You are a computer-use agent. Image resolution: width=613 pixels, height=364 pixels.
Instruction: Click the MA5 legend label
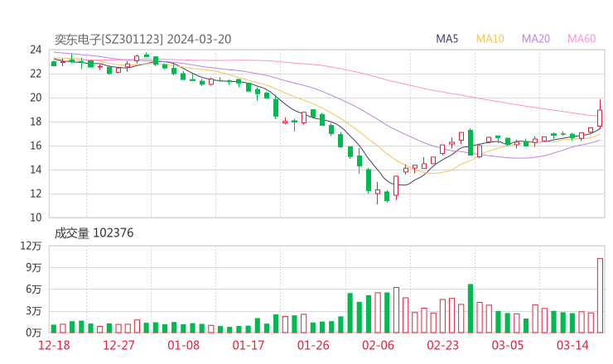[x=446, y=39]
